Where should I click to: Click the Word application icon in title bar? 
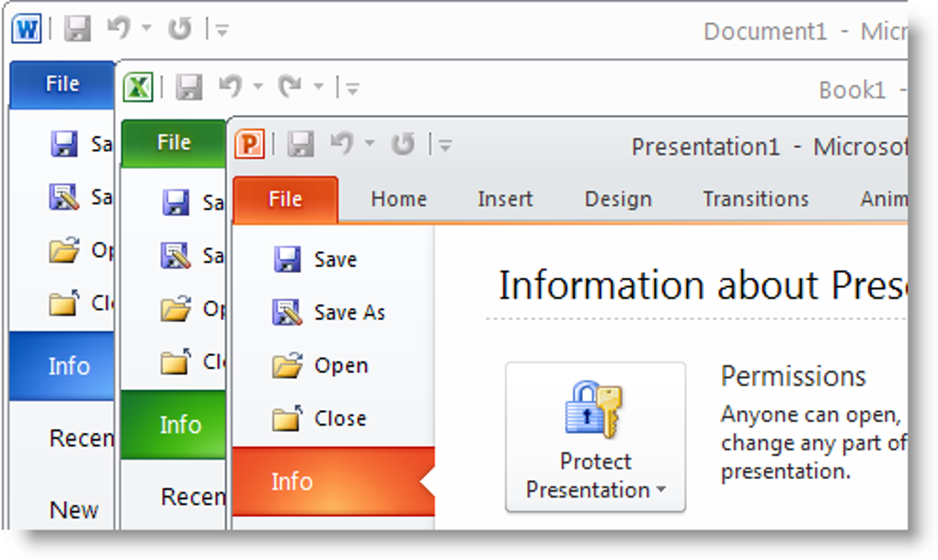coord(27,29)
